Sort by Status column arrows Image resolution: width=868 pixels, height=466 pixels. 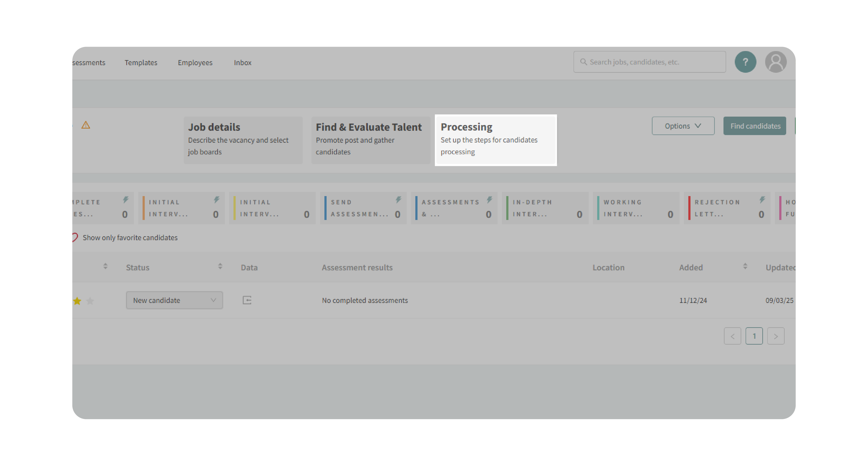(x=220, y=266)
